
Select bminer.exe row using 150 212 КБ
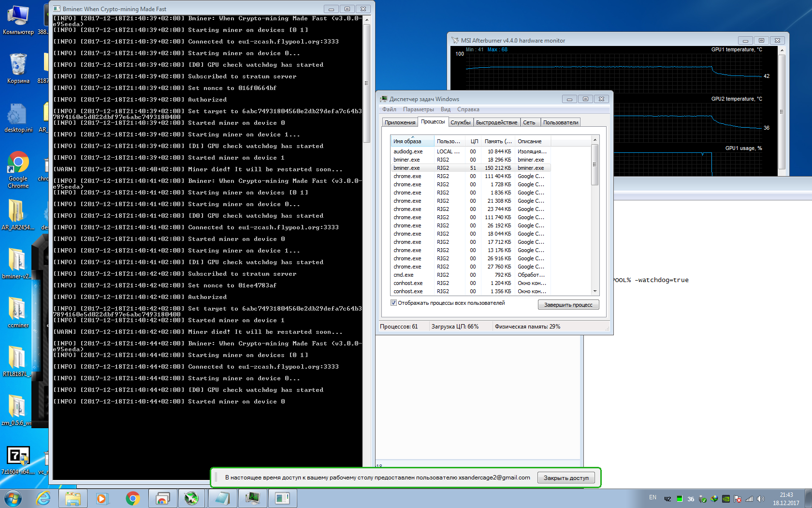pos(471,168)
